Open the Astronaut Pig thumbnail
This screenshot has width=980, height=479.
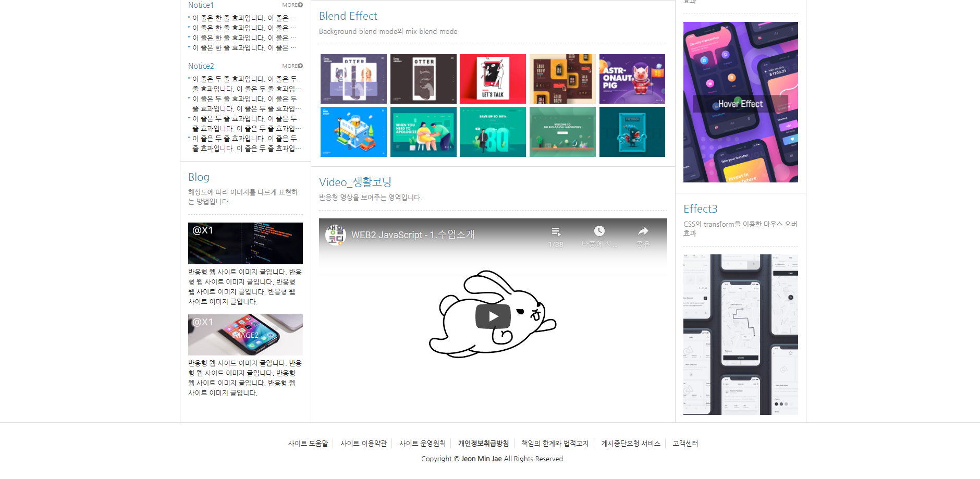click(x=632, y=79)
